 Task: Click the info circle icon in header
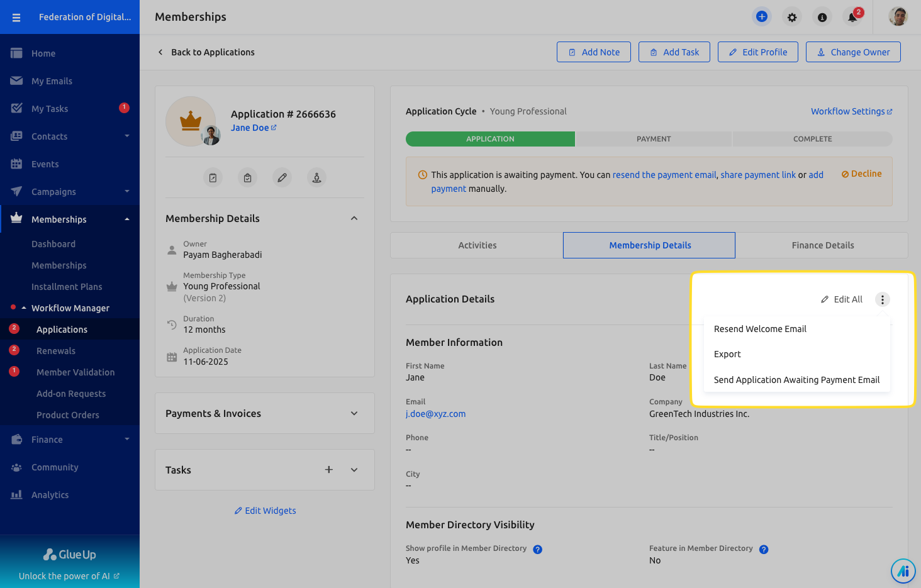[822, 18]
